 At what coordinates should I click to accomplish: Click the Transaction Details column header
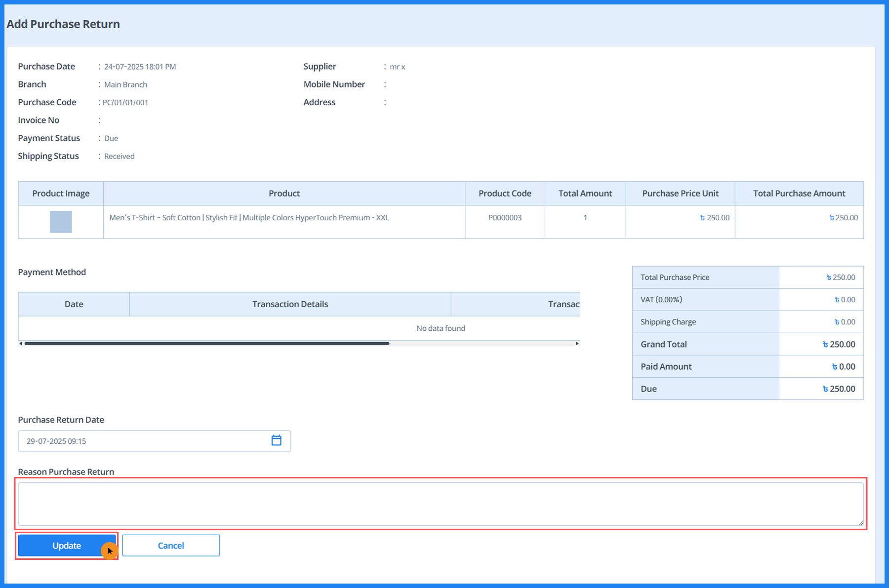click(x=290, y=304)
